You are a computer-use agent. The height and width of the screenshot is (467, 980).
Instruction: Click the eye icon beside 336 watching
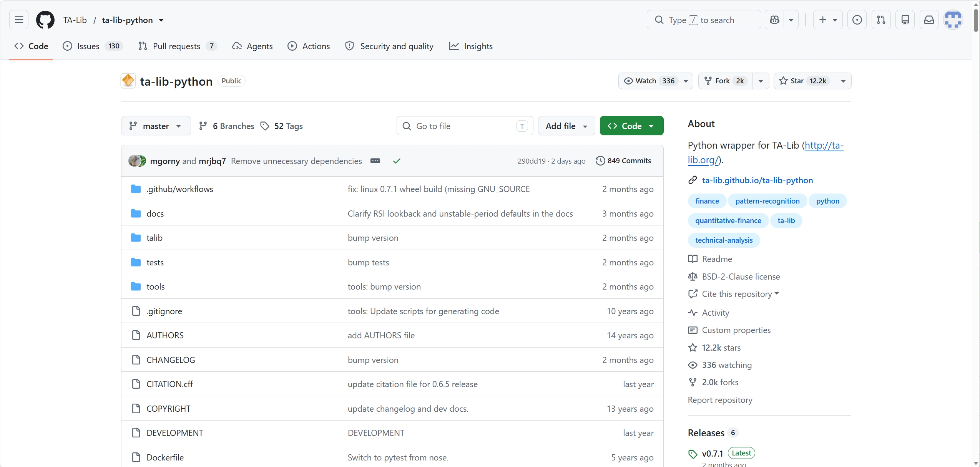(693, 364)
